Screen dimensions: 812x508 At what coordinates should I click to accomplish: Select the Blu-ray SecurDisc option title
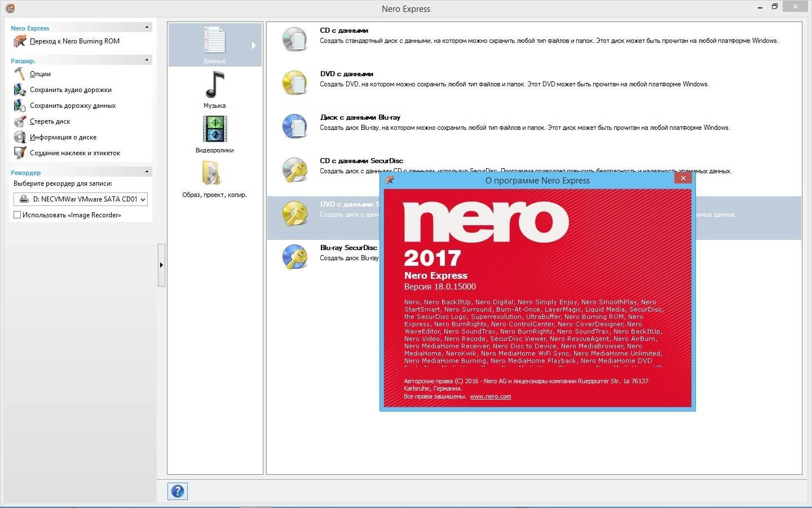[x=348, y=248]
